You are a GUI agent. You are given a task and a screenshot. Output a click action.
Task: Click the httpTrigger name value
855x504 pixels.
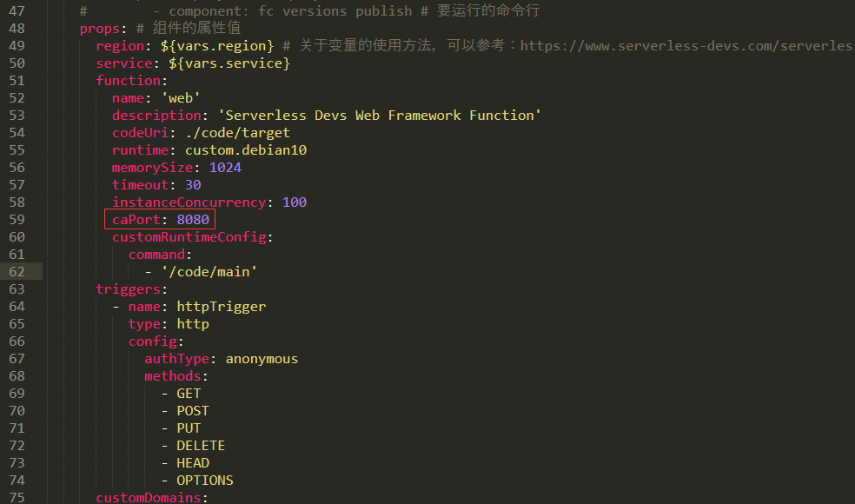point(222,307)
